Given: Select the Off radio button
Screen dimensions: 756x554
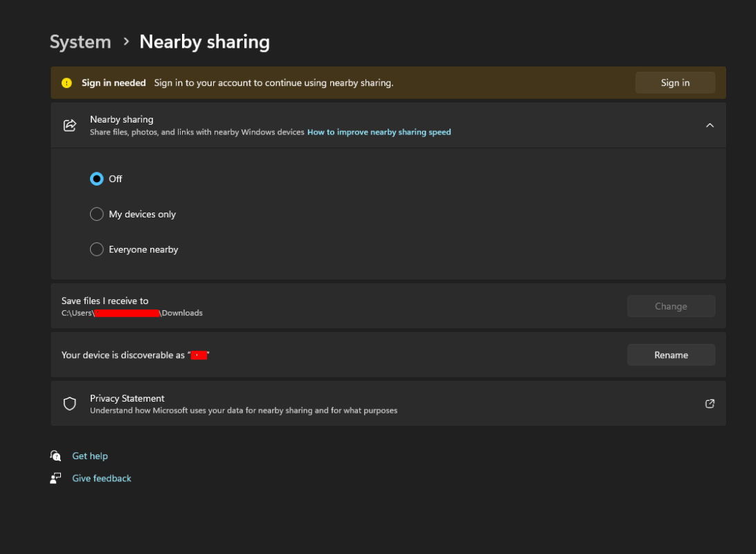Looking at the screenshot, I should point(97,179).
